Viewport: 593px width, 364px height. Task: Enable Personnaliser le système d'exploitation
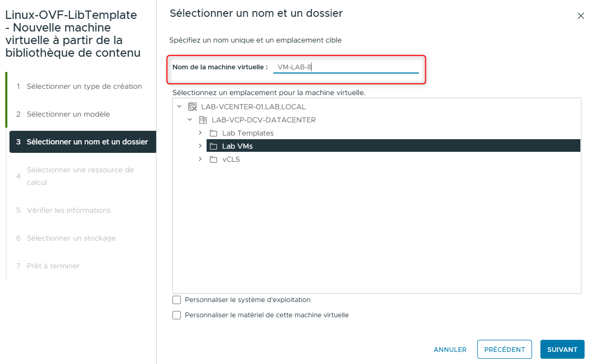point(177,299)
